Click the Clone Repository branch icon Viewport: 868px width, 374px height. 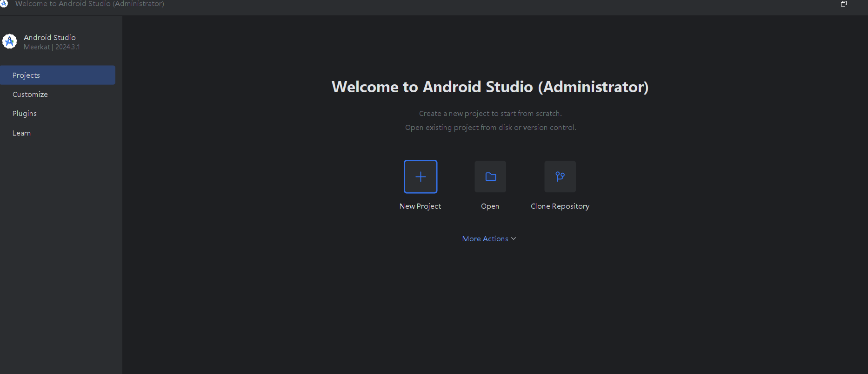(x=560, y=177)
